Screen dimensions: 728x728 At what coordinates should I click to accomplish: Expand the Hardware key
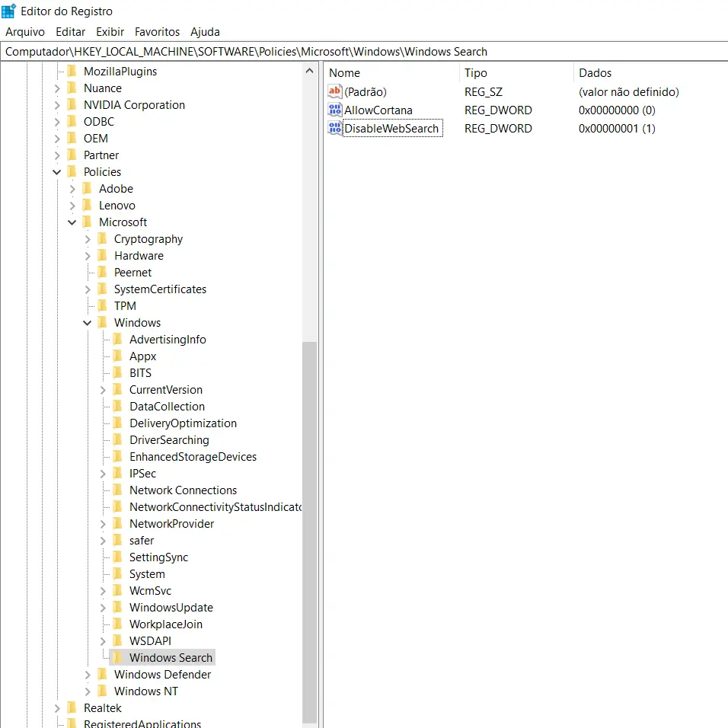pyautogui.click(x=88, y=256)
